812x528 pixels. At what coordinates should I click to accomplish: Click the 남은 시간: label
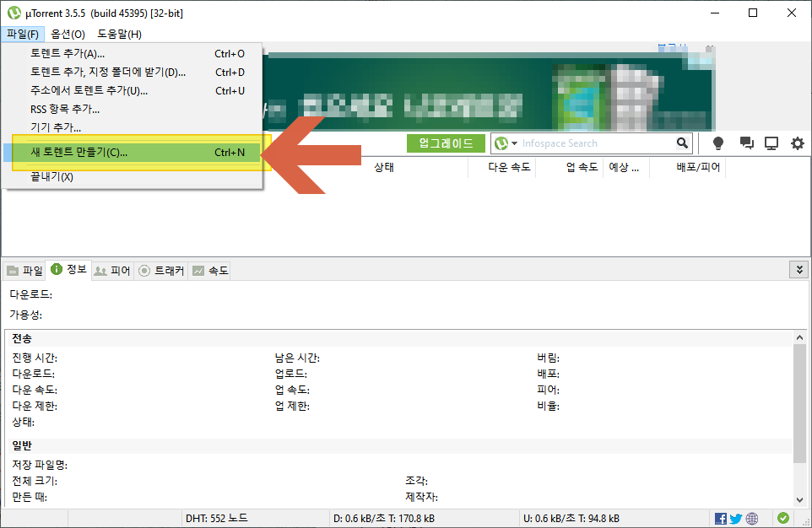(297, 358)
